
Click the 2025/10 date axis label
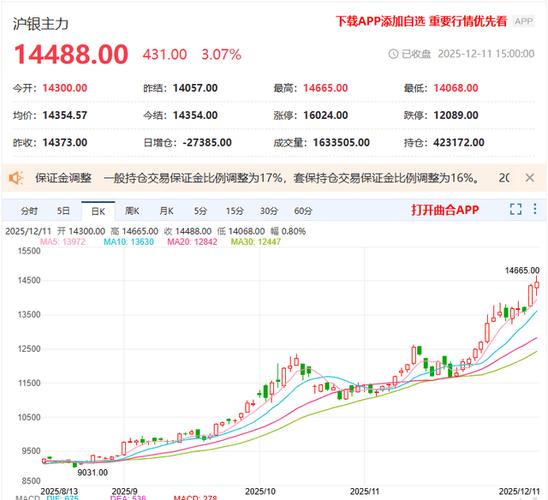260,492
